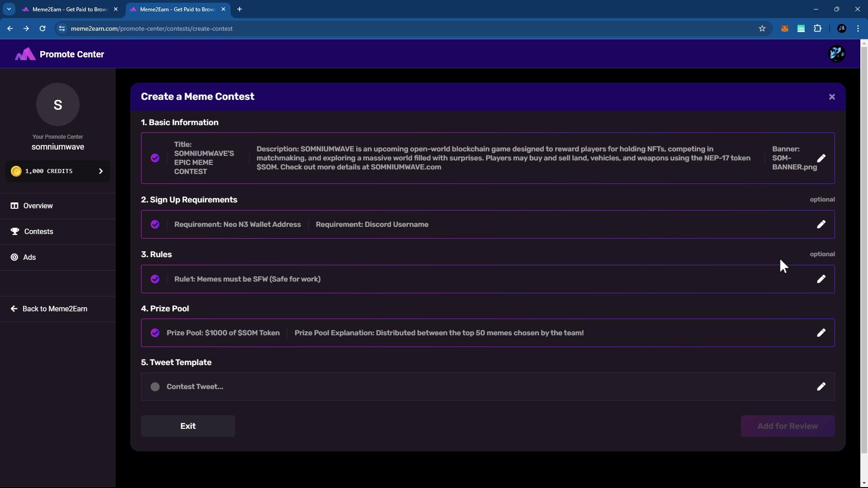This screenshot has width=868, height=488.
Task: Click the scrollbar down arrow
Action: coord(864,483)
